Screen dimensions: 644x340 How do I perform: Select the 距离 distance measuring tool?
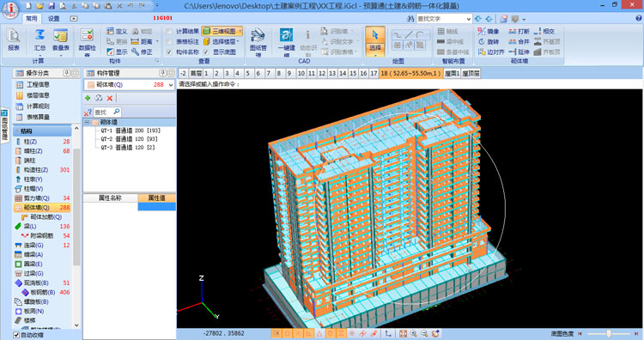(x=142, y=41)
